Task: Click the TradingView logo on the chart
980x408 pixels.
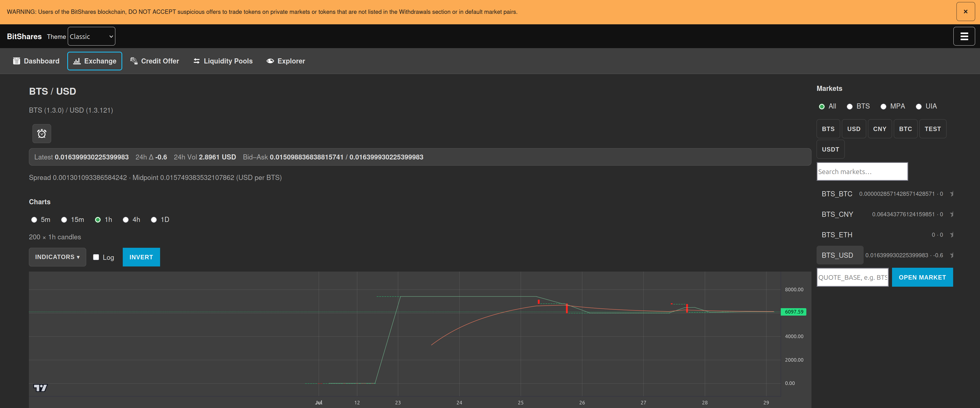Action: click(x=40, y=388)
